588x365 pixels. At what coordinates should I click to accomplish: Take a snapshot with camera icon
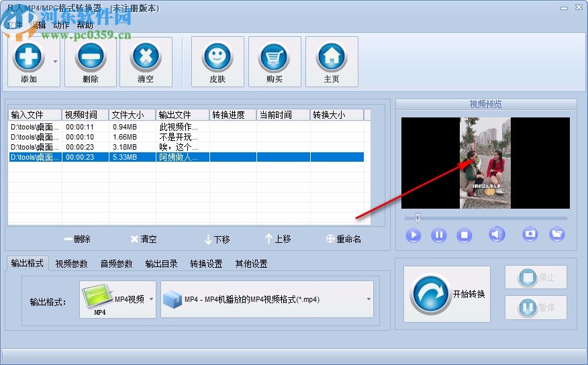[530, 234]
